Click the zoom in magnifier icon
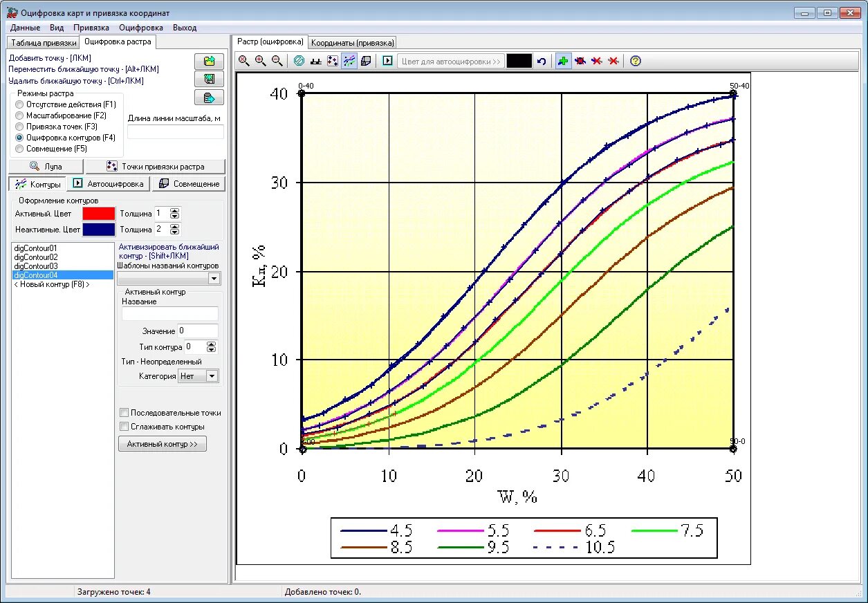Screen dimensions: 868x603 261,61
